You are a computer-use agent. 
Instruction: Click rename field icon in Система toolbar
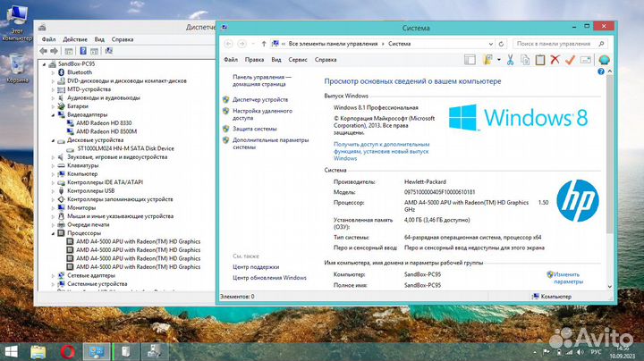[x=586, y=60]
